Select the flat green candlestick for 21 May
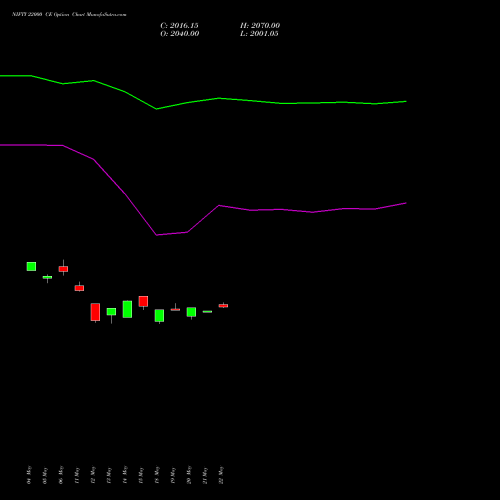The height and width of the screenshot is (500, 500). tap(207, 312)
